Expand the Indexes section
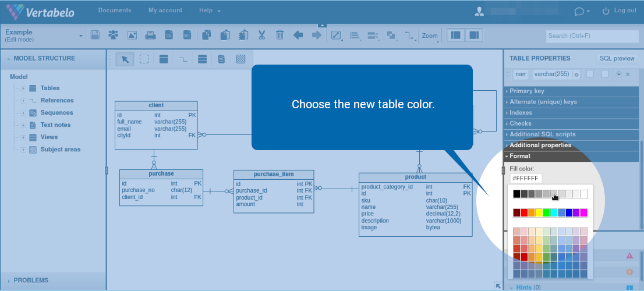 point(571,112)
